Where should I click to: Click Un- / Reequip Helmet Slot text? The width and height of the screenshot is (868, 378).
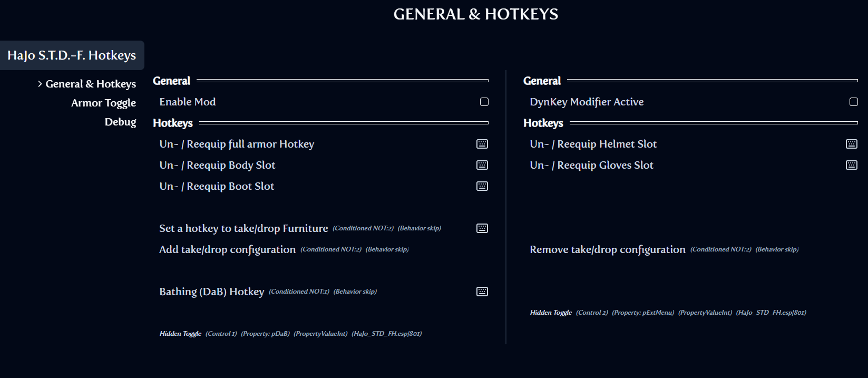point(593,144)
